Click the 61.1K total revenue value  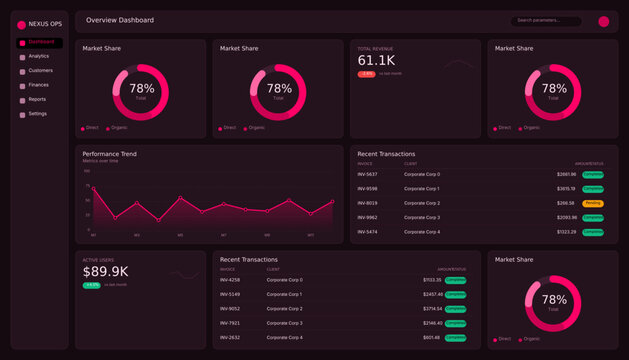pos(376,61)
